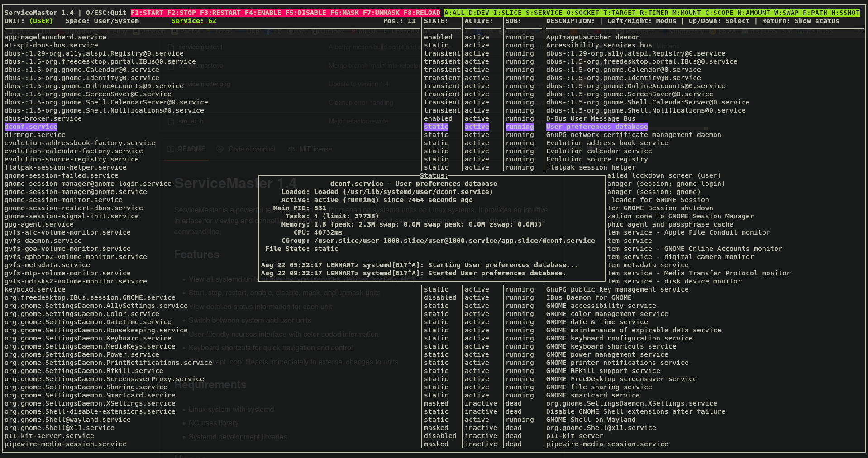Select org.freedesktop.IBus.session.GNOME.service row
Screen dimensions: 868x458
coord(90,297)
